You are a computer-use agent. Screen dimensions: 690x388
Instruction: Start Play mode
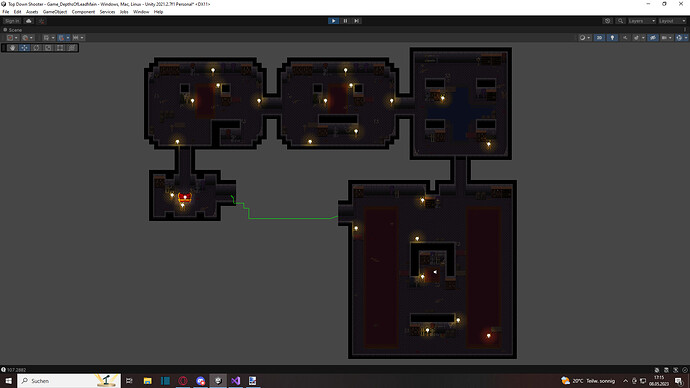334,21
